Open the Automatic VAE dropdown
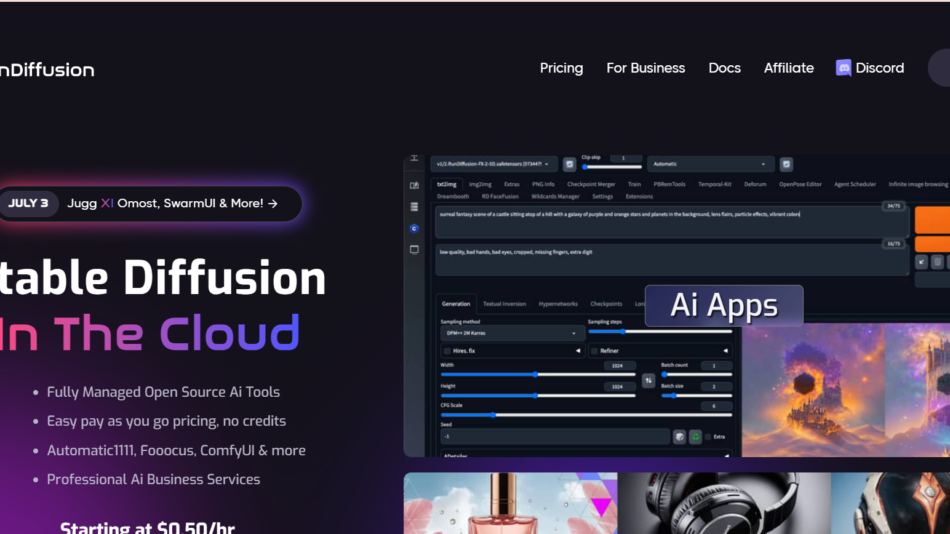 pos(709,164)
